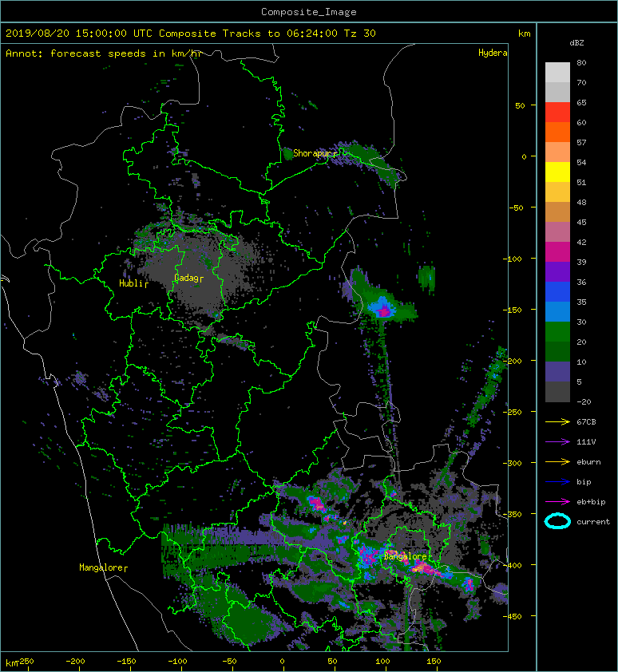Click the dBZ legend heading

pyautogui.click(x=576, y=43)
